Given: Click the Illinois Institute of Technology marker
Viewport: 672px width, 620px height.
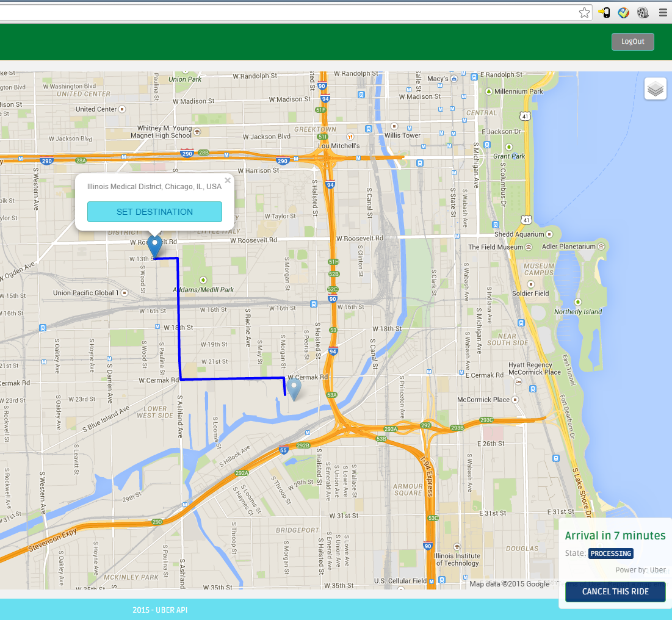Looking at the screenshot, I should coord(457,547).
